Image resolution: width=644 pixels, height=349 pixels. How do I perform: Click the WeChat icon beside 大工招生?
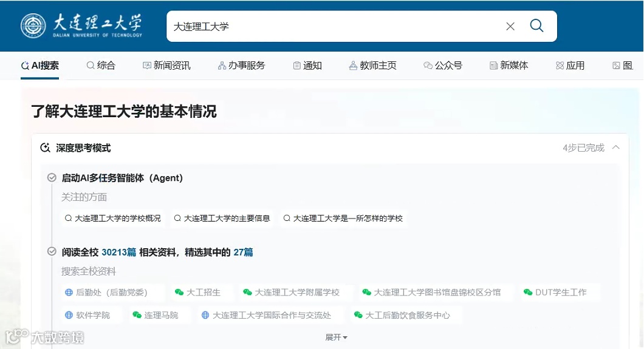coord(179,292)
